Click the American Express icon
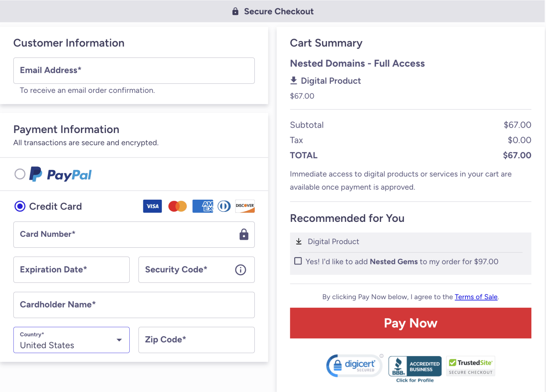546x392 pixels. pyautogui.click(x=203, y=206)
